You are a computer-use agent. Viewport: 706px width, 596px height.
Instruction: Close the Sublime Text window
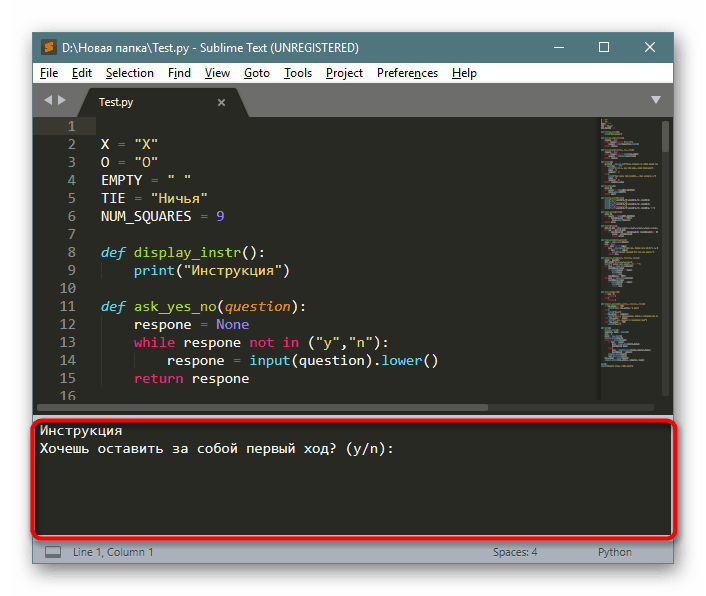point(650,47)
